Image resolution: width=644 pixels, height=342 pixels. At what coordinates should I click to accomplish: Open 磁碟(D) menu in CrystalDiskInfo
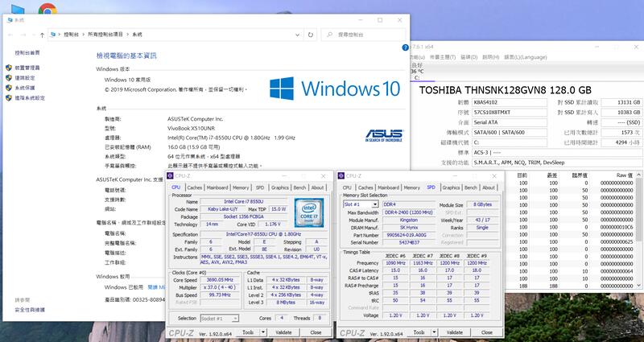point(469,57)
